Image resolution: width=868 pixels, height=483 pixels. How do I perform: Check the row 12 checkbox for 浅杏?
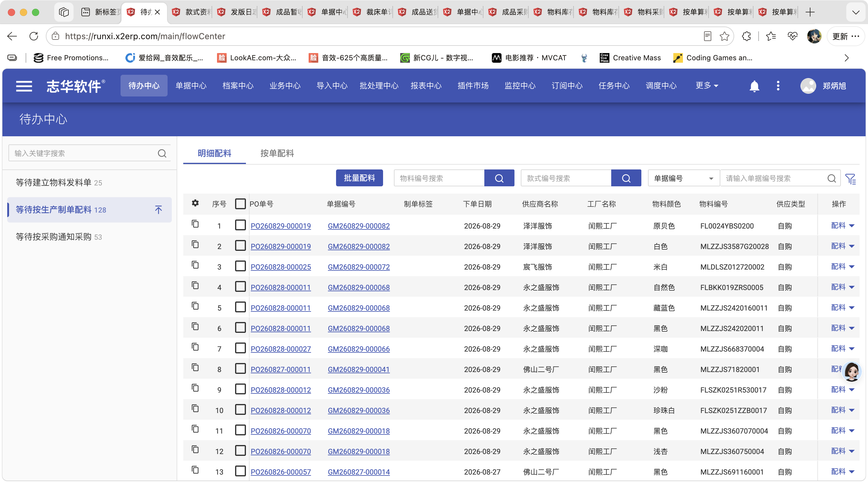(x=240, y=451)
